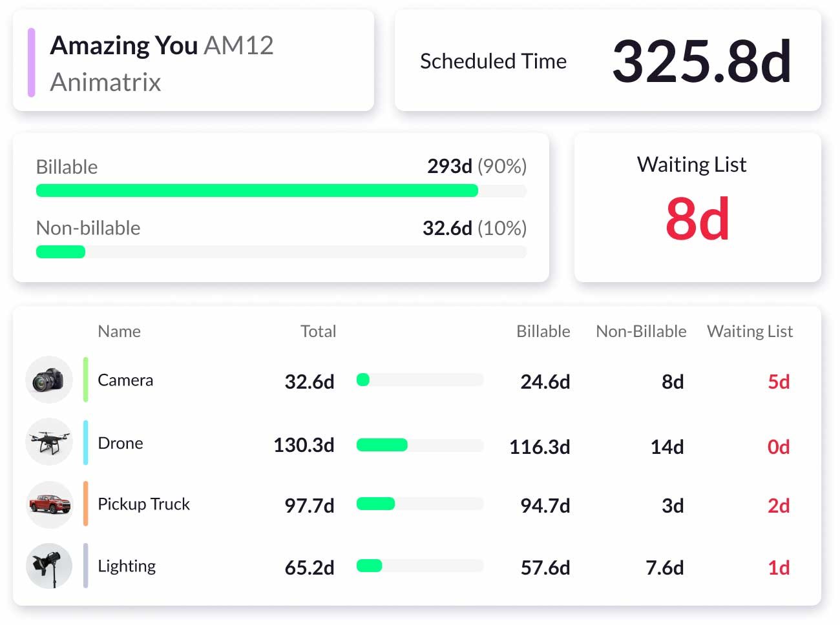Select the Name column header
840x625 pixels.
tap(119, 331)
